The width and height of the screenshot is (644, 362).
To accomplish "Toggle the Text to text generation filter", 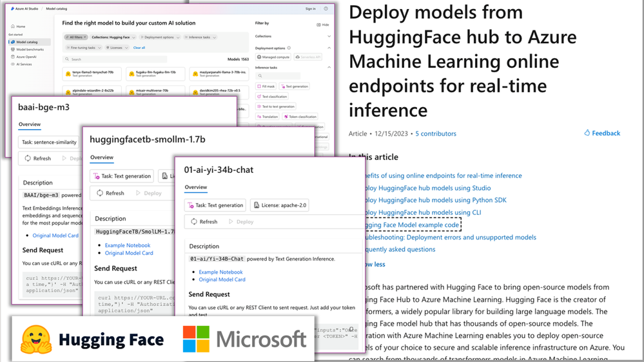I will (275, 106).
